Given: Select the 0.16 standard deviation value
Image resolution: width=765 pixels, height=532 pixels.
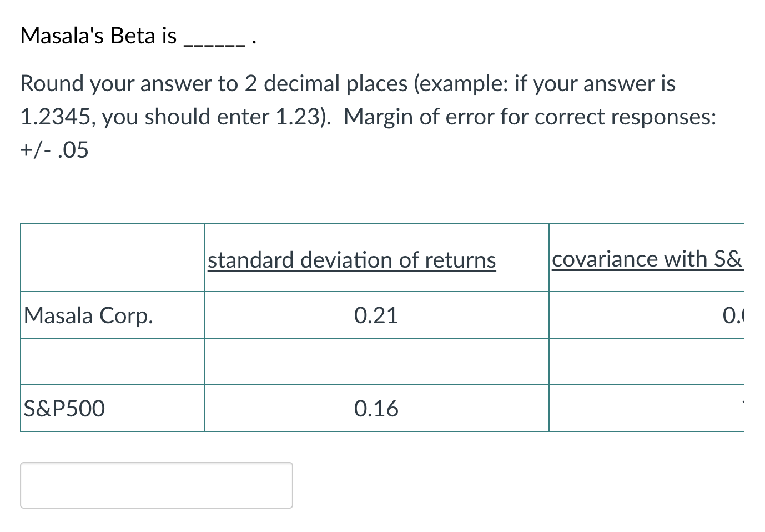Looking at the screenshot, I should point(377,408).
